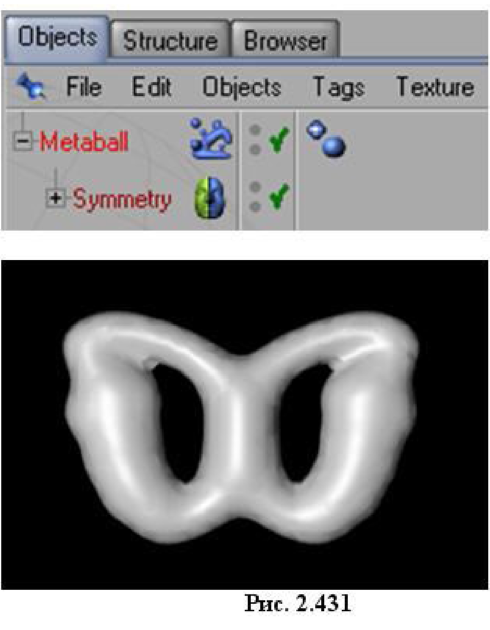This screenshot has width=490, height=630.
Task: Open the Objects menu in the menu bar
Action: 242,87
